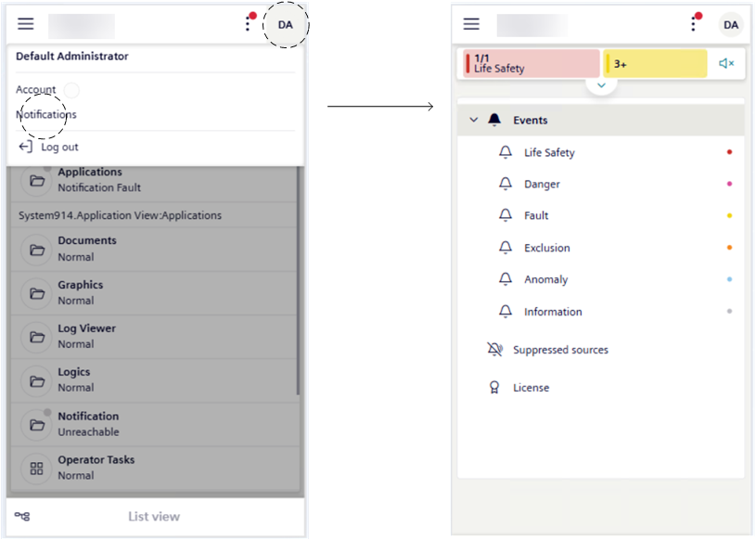Click the yellow 3+ events button
Image resolution: width=756 pixels, height=540 pixels.
click(x=655, y=64)
